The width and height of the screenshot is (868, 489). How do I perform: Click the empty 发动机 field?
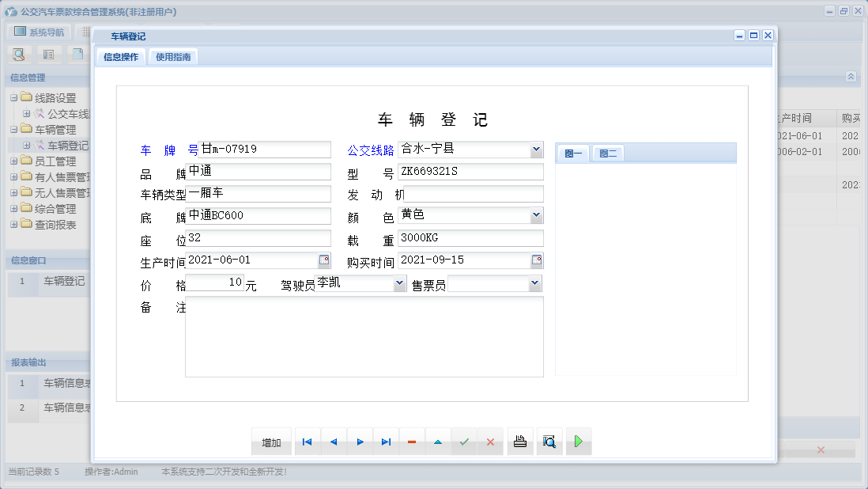pos(474,194)
